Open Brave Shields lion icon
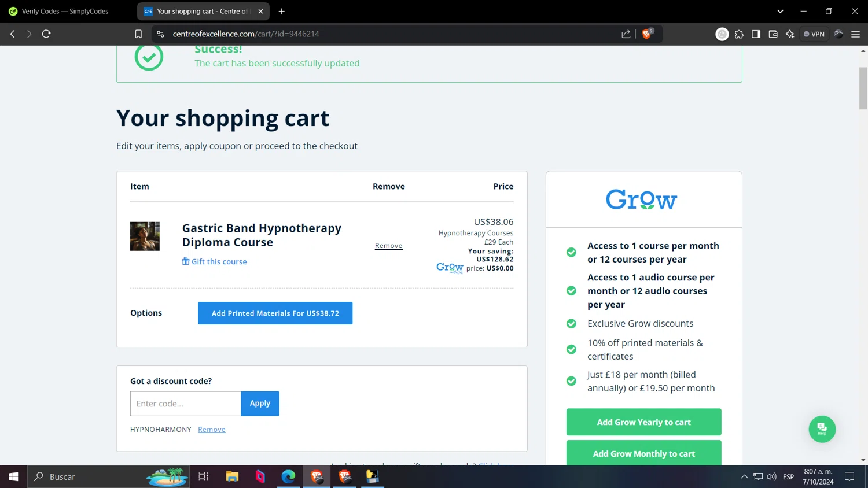 (648, 34)
